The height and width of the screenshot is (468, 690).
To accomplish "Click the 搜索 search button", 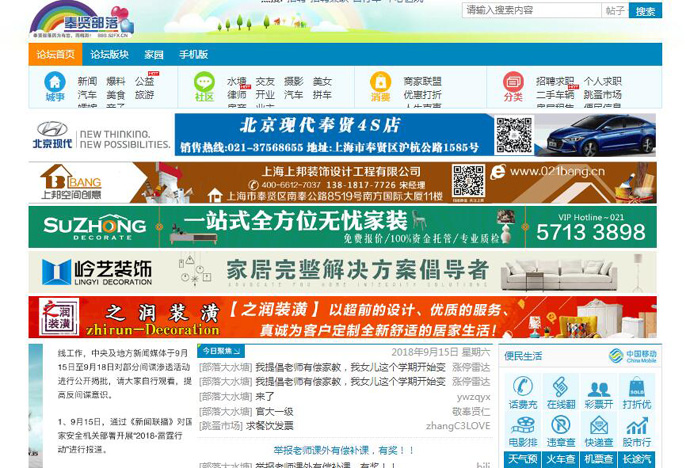I will (645, 11).
